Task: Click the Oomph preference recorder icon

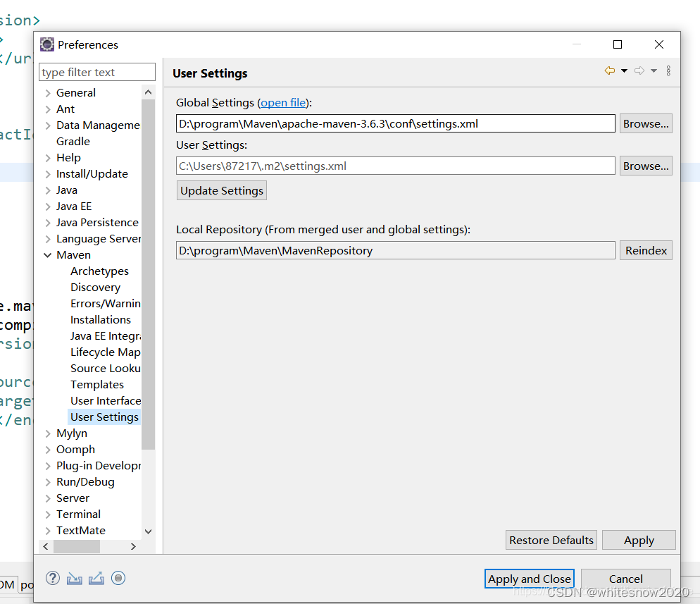Action: [118, 578]
